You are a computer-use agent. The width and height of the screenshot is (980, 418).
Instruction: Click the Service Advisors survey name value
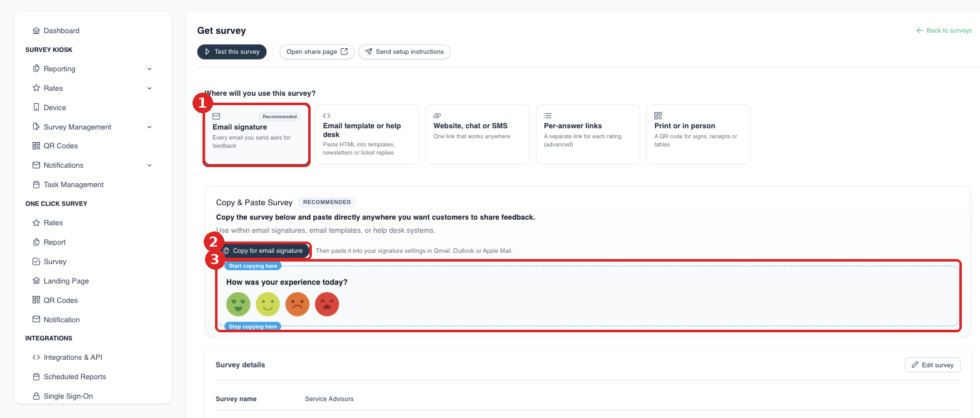(329, 399)
